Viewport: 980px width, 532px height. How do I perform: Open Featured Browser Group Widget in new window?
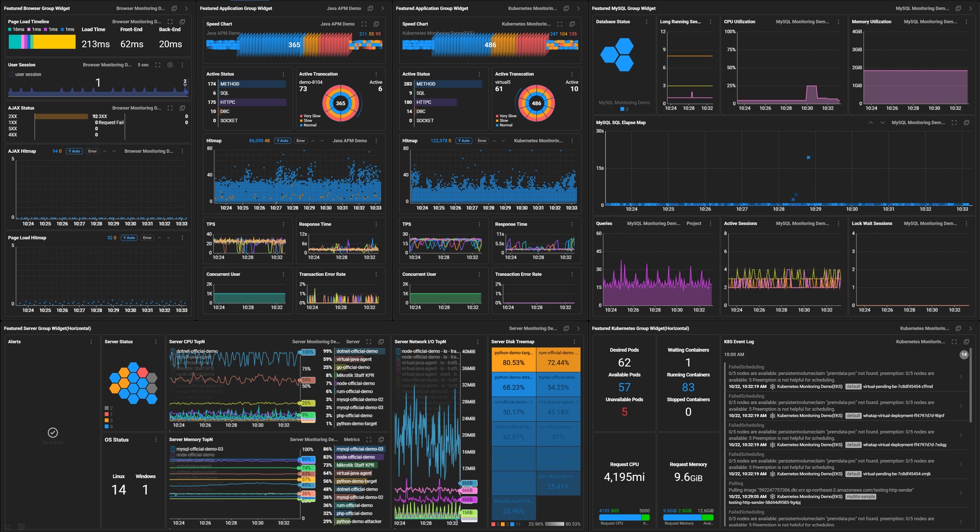(x=174, y=8)
